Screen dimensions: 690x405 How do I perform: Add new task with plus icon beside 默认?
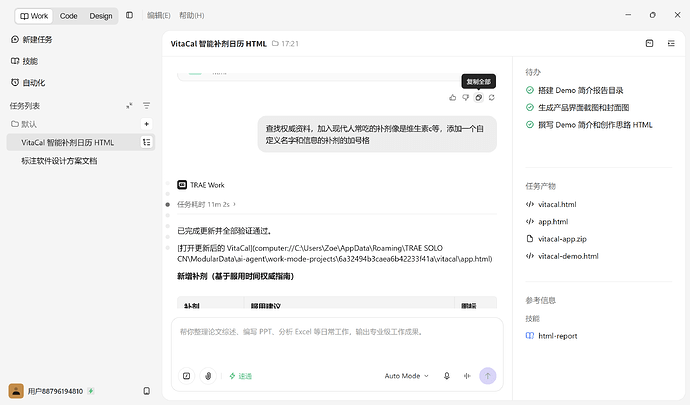click(x=147, y=124)
